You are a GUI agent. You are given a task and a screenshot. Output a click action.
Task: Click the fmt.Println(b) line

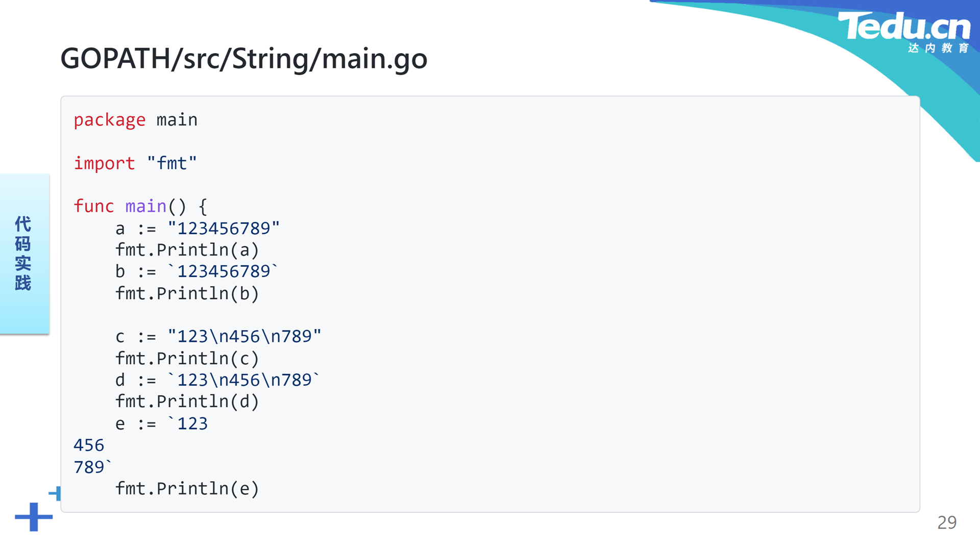pos(187,293)
